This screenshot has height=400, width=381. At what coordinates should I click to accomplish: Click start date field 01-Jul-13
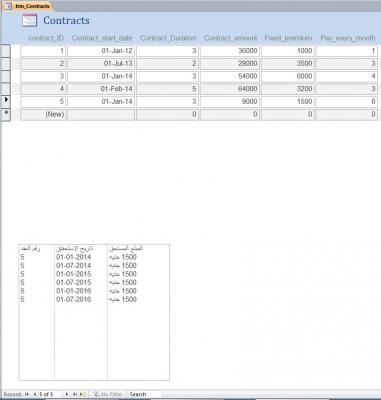click(101, 64)
